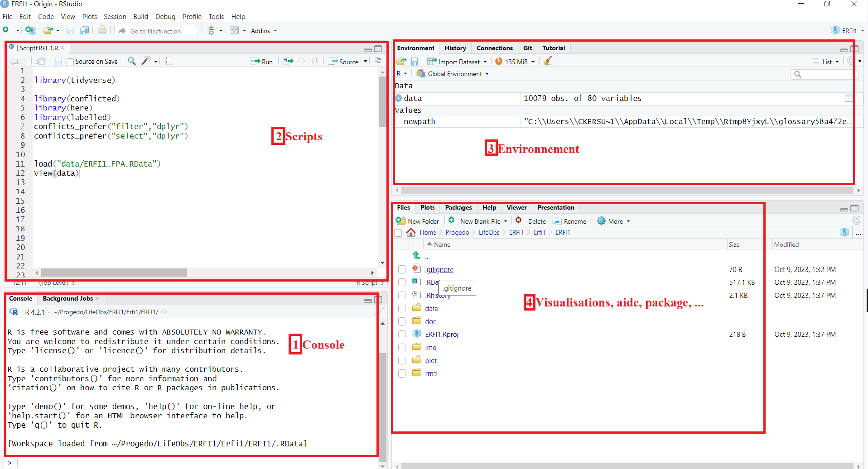Viewport: 868px width, 469px height.
Task: Click the broom icon to clear environment
Action: click(548, 61)
